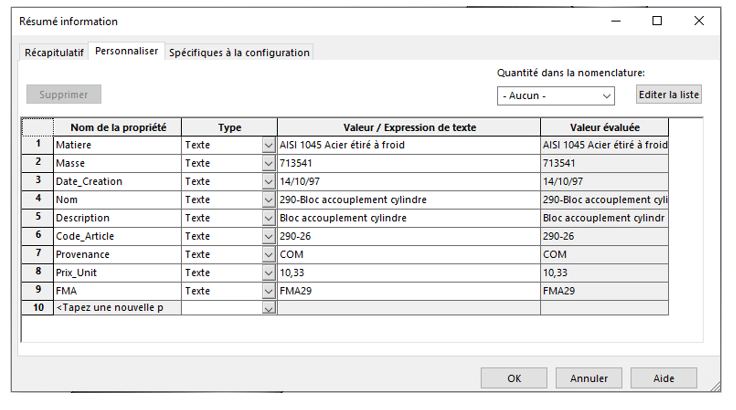The width and height of the screenshot is (736, 410).
Task: Edit Description value 'Bloc accouplement cylindre'
Action: (409, 218)
